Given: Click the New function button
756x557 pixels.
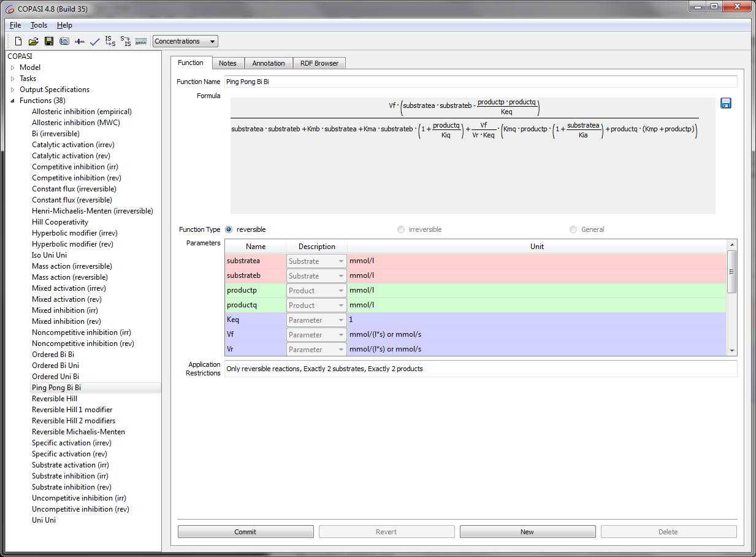Looking at the screenshot, I should tap(527, 532).
